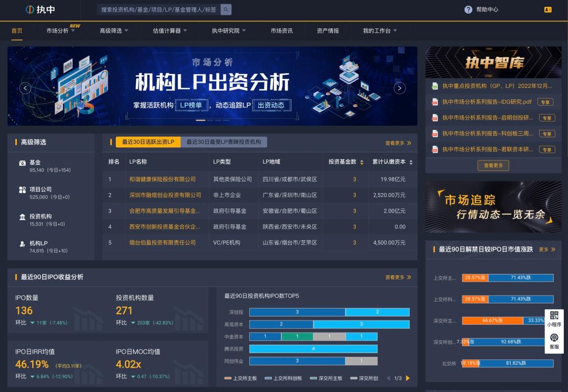The width and height of the screenshot is (568, 392).
Task: Open 烟台伯盈投资有限责任公司 LP link
Action: pyautogui.click(x=163, y=243)
